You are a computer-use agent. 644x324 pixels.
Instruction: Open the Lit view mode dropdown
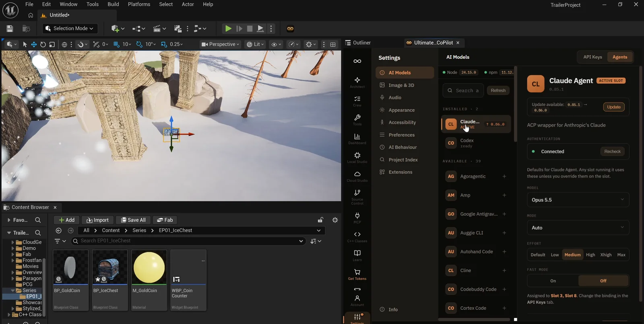(255, 44)
